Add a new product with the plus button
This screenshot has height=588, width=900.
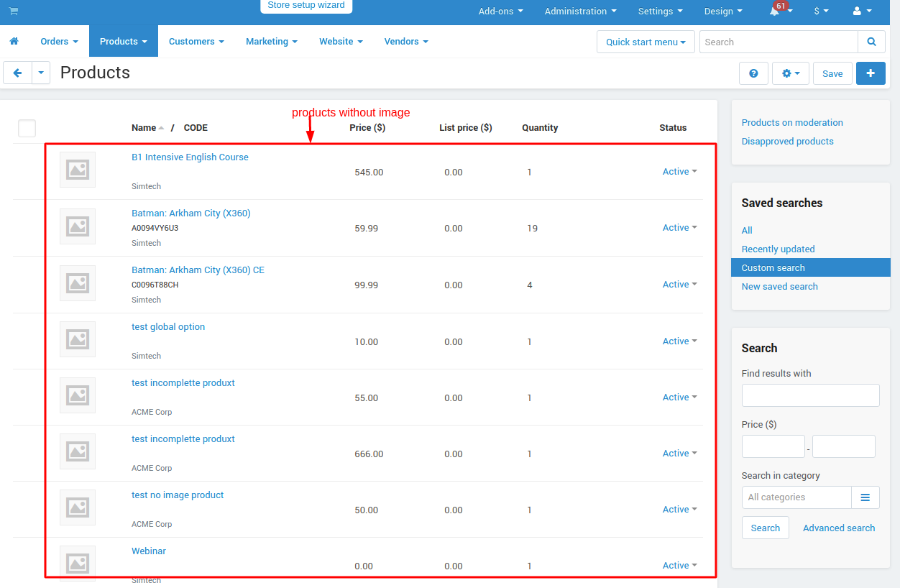coord(871,73)
